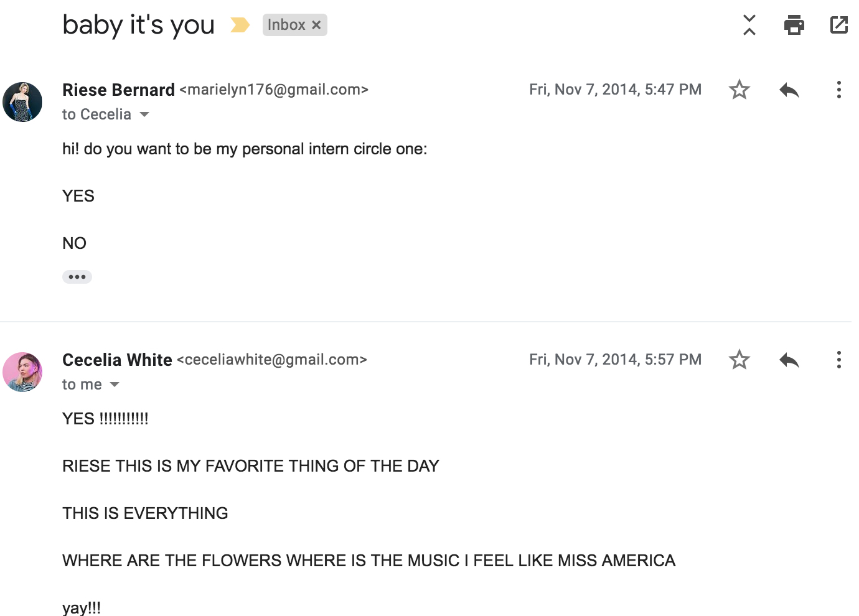
Task: Star the message from Riese Bernard
Action: (x=739, y=90)
